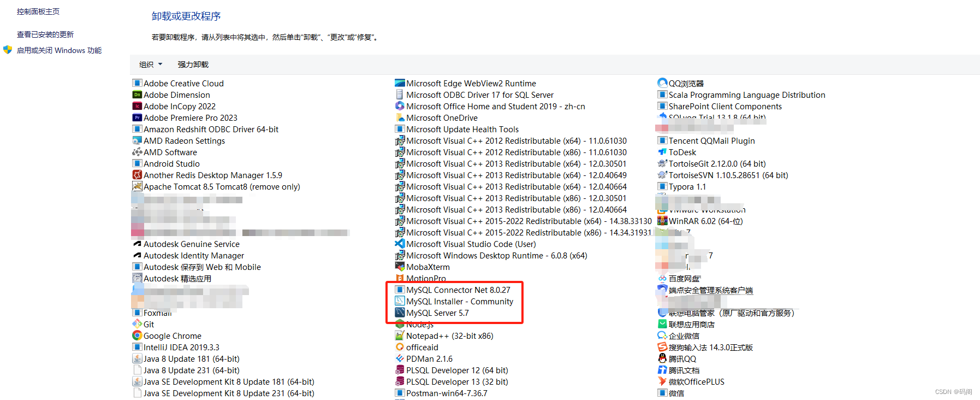Click the 搜狗输入法 icon

(662, 347)
